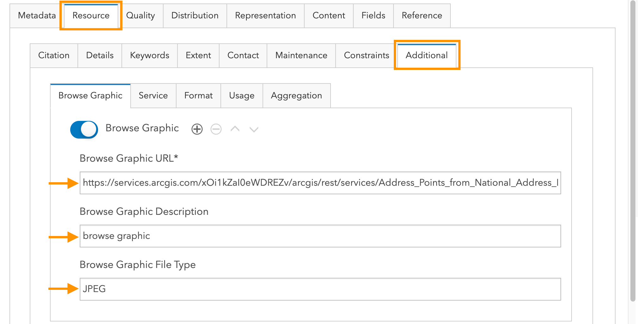Image resolution: width=644 pixels, height=324 pixels.
Task: Open the Usage tab
Action: click(241, 96)
